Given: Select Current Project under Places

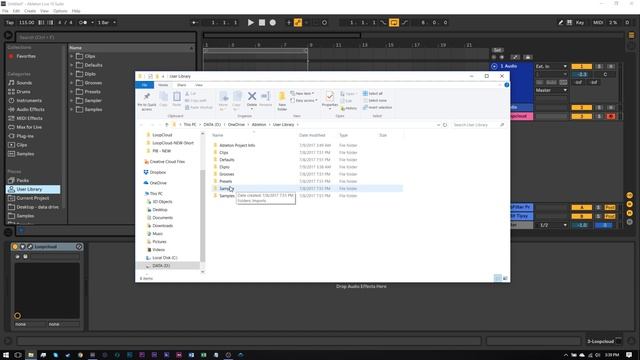Looking at the screenshot, I should click(33, 198).
